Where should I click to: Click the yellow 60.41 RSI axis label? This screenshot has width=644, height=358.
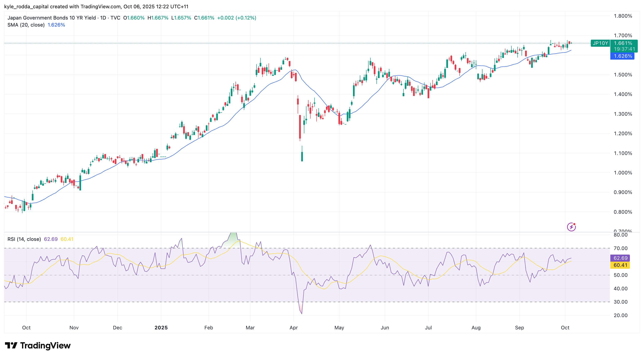[620, 265]
